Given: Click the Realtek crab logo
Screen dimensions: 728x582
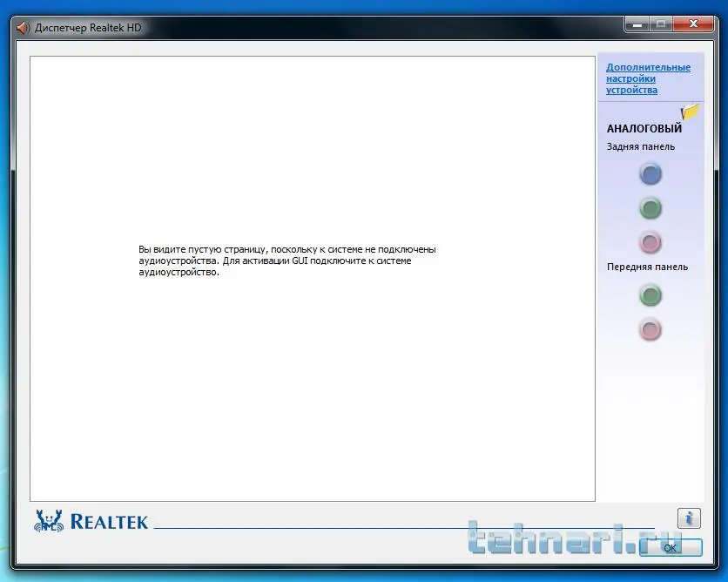Looking at the screenshot, I should (x=49, y=521).
